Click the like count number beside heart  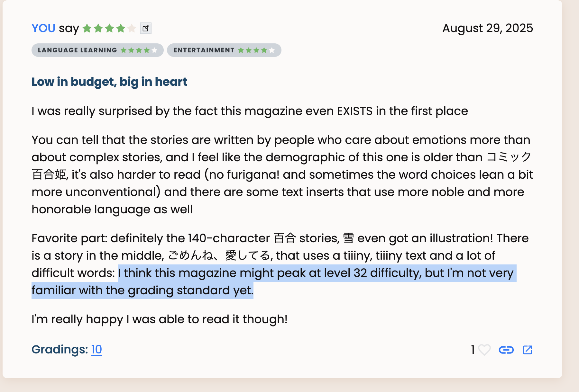473,350
